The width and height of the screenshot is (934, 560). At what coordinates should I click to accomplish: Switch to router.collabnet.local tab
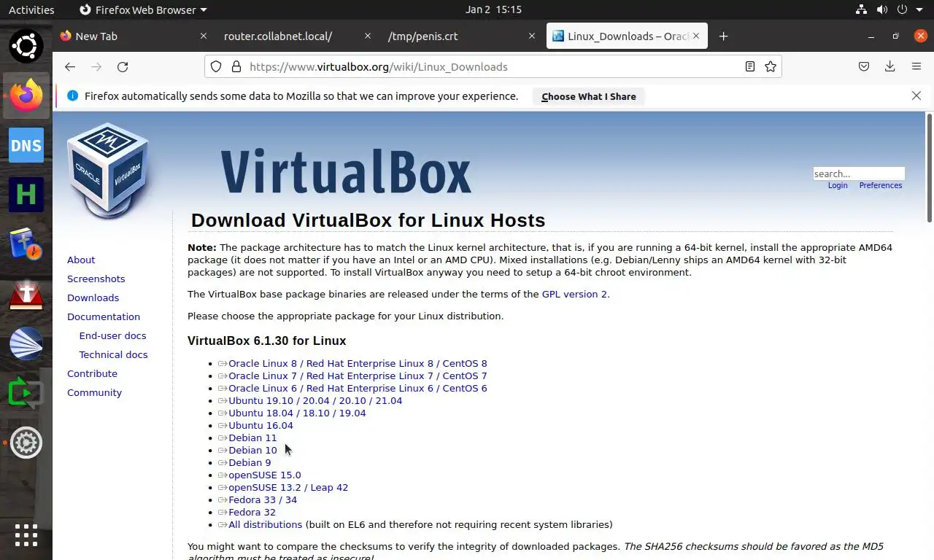coord(297,36)
